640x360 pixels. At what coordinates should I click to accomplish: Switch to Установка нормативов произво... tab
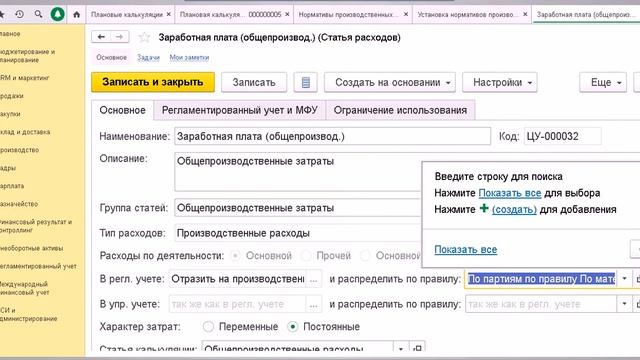click(x=467, y=14)
